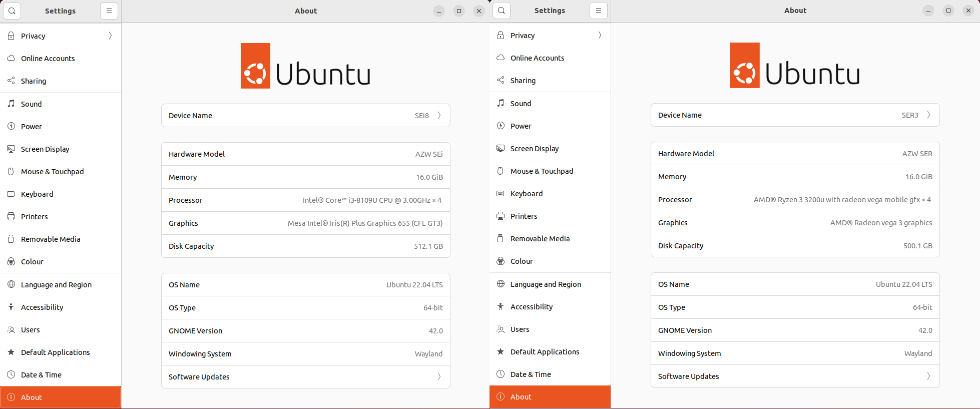
Task: Select Power in right window sidebar
Action: click(550, 126)
